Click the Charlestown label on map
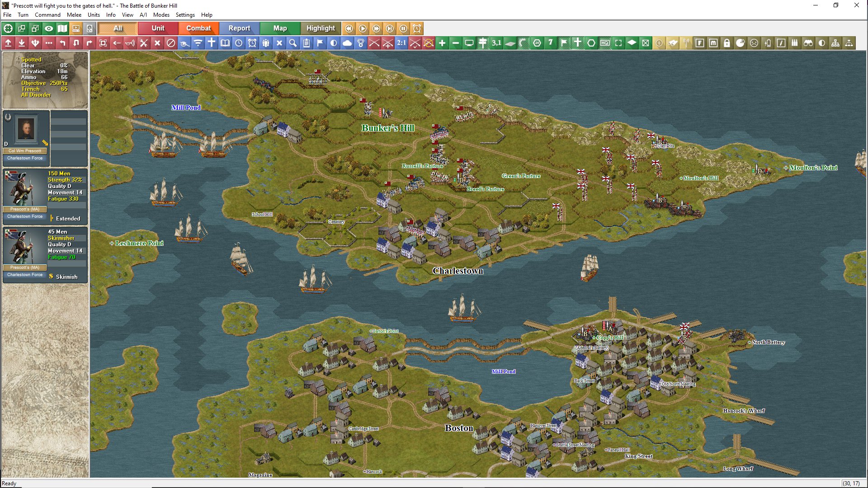Image resolution: width=868 pixels, height=488 pixels. 458,271
